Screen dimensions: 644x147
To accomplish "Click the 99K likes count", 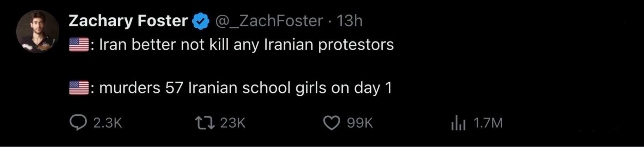I will 360,123.
